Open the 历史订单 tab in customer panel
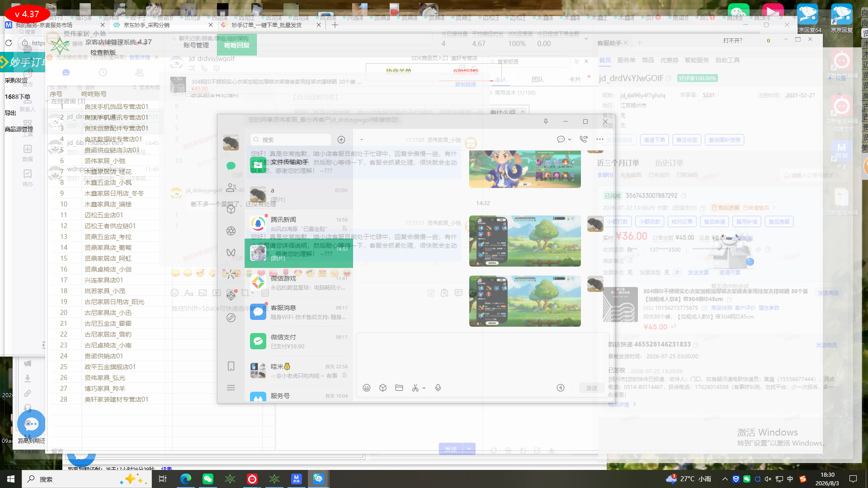 (x=669, y=163)
